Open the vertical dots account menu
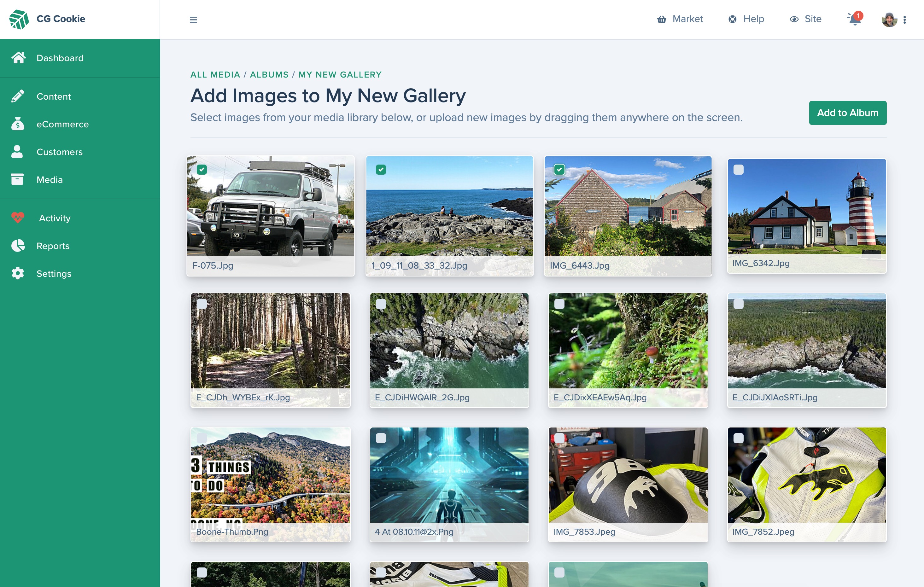This screenshot has height=587, width=924. [904, 20]
